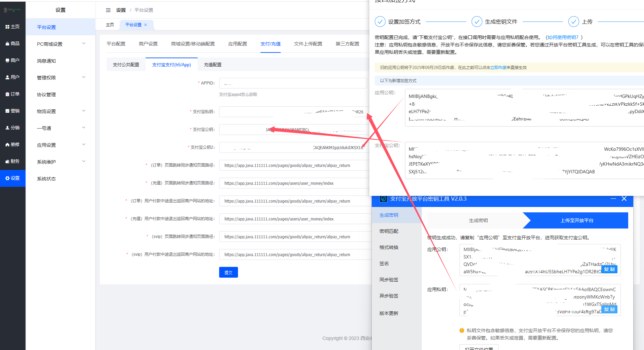Click the 支付宝appid怎么获取 hint link

point(238,95)
